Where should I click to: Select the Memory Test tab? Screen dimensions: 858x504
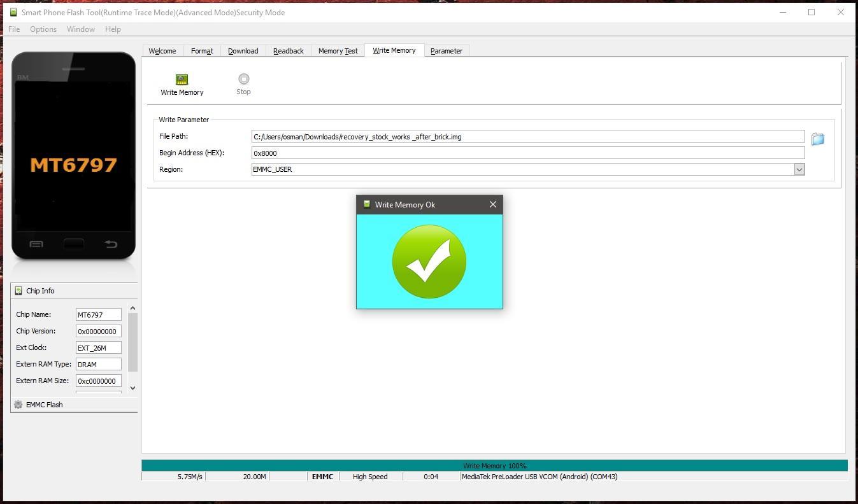point(338,51)
